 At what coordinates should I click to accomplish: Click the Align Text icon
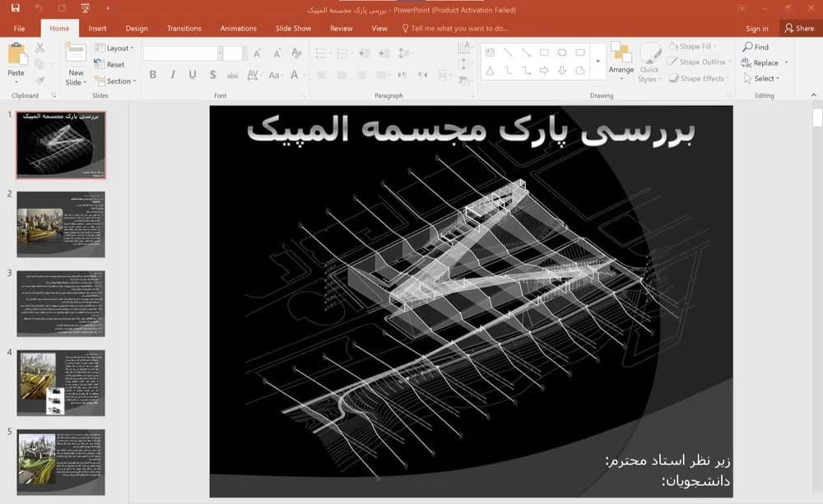pos(463,64)
